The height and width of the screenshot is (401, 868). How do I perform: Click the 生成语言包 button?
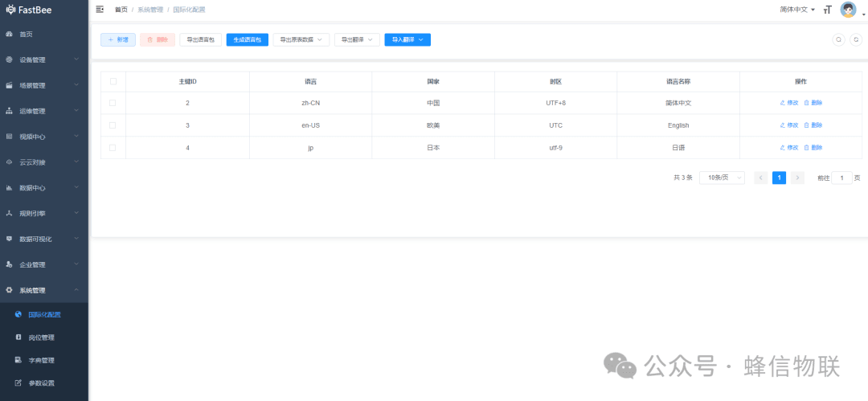(x=247, y=40)
